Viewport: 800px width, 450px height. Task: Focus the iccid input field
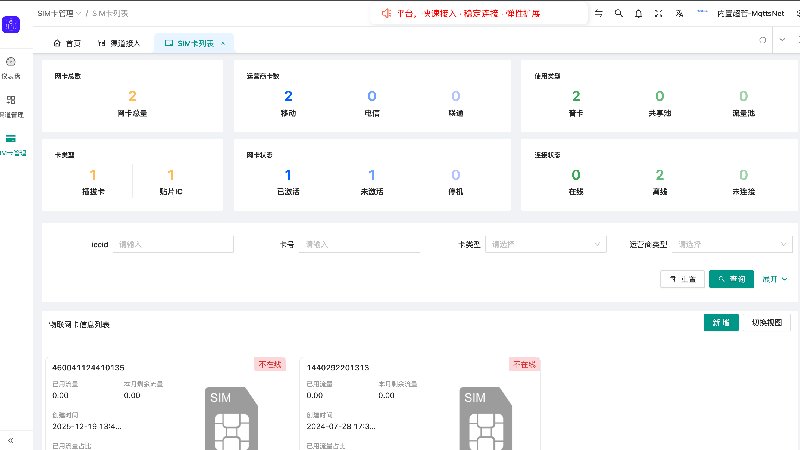(x=172, y=244)
